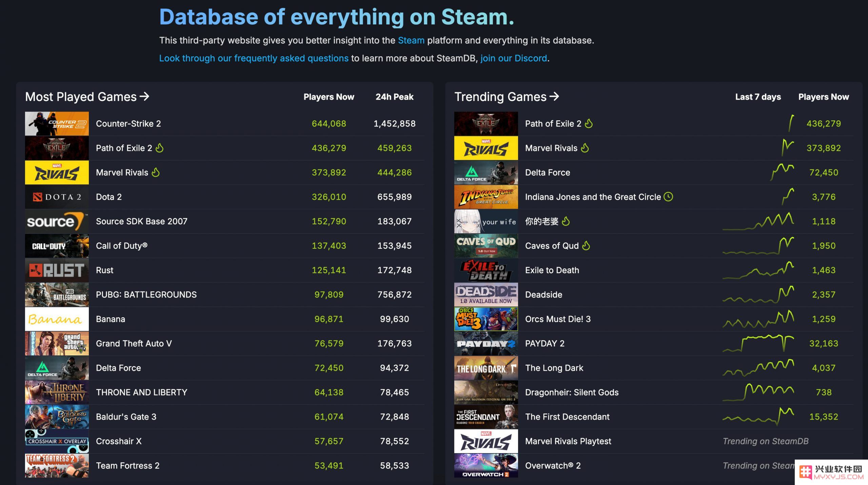Click the Marvel Rivals thumbnail in Most Played
The height and width of the screenshot is (485, 868).
57,173
